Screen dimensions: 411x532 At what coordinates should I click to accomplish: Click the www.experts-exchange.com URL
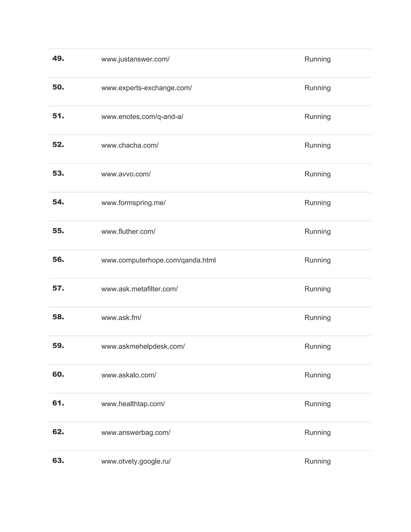146,88
